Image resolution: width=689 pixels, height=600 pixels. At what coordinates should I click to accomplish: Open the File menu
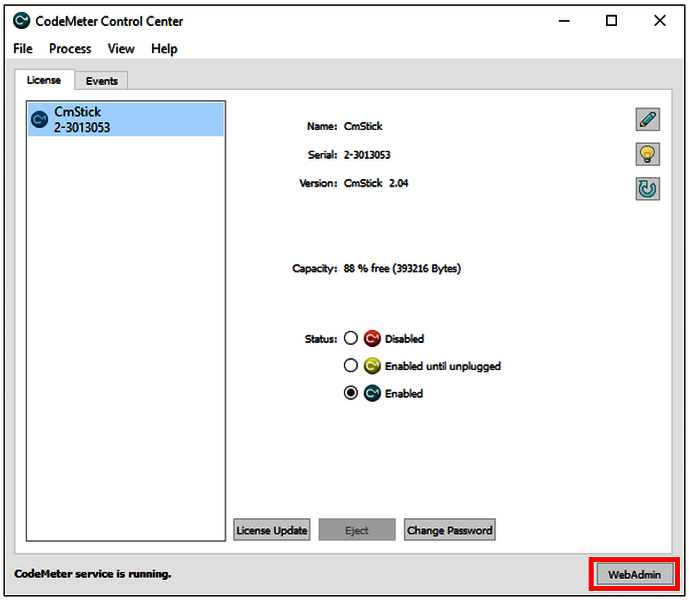[x=23, y=48]
